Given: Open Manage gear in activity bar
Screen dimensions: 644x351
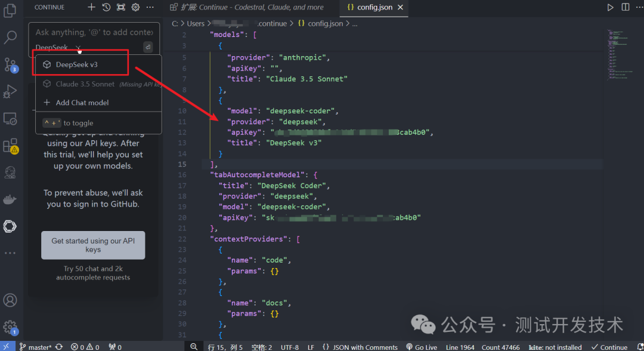Looking at the screenshot, I should click(x=10, y=328).
